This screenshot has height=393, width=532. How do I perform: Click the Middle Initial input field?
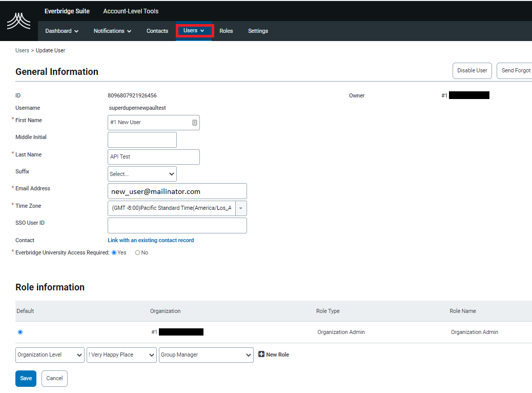pyautogui.click(x=142, y=140)
